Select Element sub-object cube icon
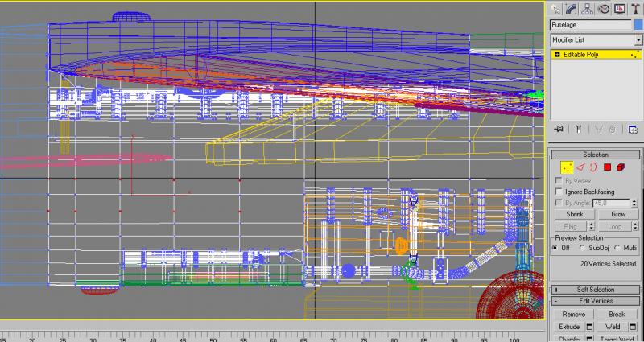Screen dimensions: 644x342 click(621, 167)
